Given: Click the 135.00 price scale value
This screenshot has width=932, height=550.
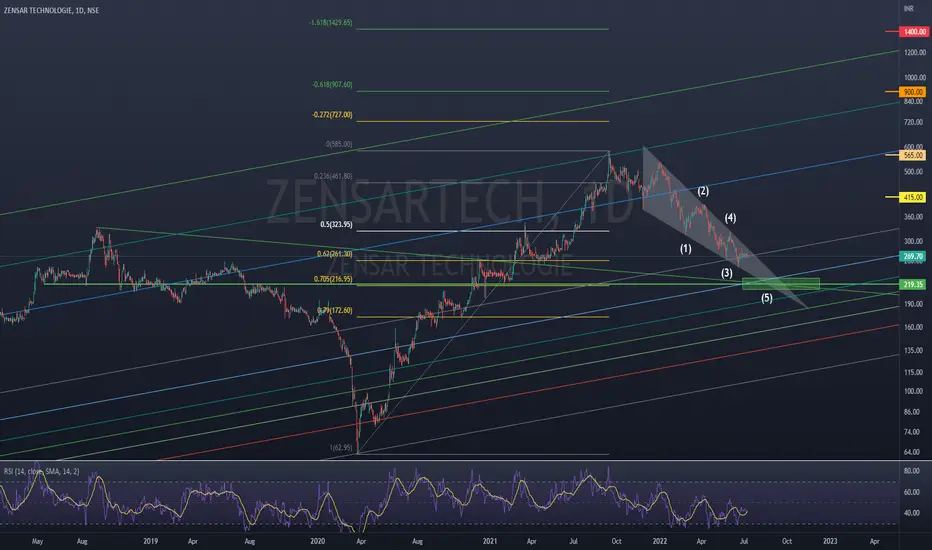Looking at the screenshot, I should 914,351.
